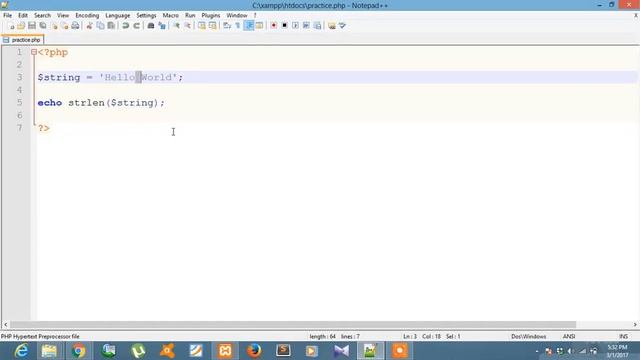Open Google Chrome from the taskbar
Viewport: 640px width, 360px height.
click(x=78, y=351)
